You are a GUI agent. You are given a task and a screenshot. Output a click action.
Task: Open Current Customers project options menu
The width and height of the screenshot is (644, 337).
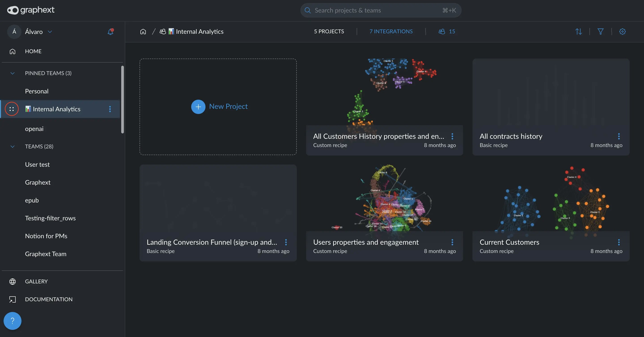619,242
